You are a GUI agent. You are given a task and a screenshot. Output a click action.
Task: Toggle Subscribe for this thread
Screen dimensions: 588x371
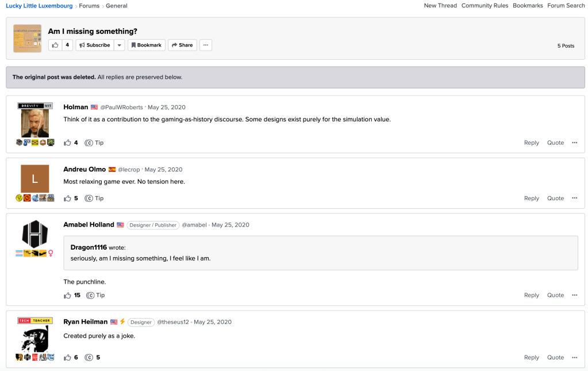(94, 45)
